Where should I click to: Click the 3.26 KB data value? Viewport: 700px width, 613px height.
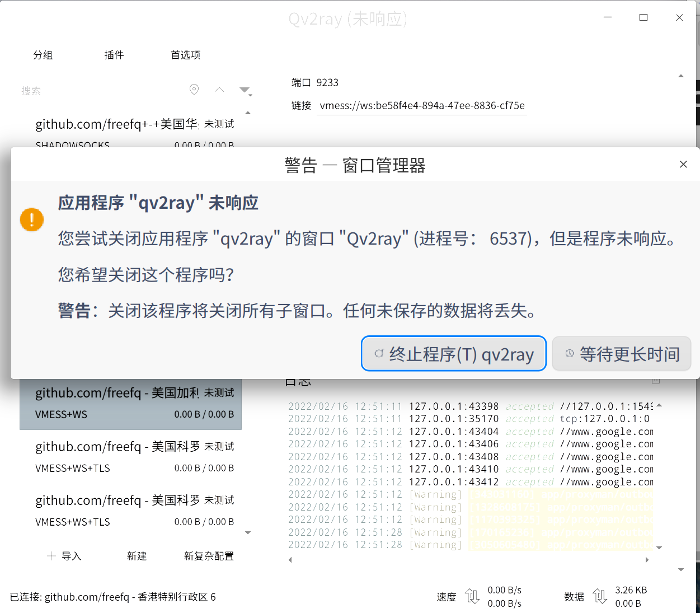point(631,590)
